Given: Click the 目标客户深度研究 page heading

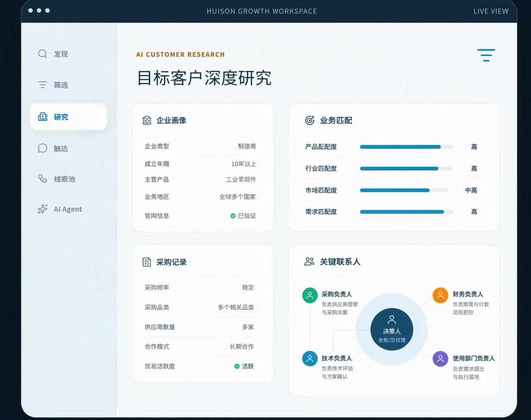Looking at the screenshot, I should 204,78.
